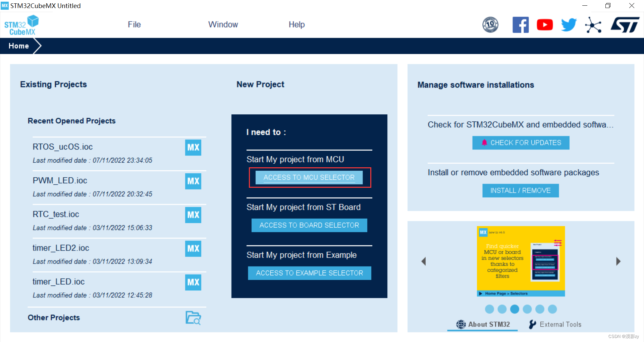Click 'Home Page > Selectors' caption in banner
This screenshot has width=644, height=342.
[x=506, y=293]
